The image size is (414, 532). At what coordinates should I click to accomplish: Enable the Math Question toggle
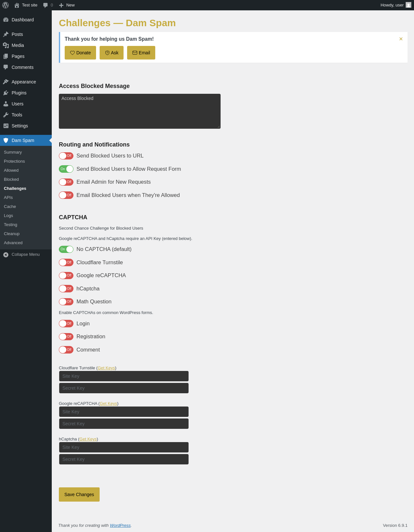pos(66,302)
